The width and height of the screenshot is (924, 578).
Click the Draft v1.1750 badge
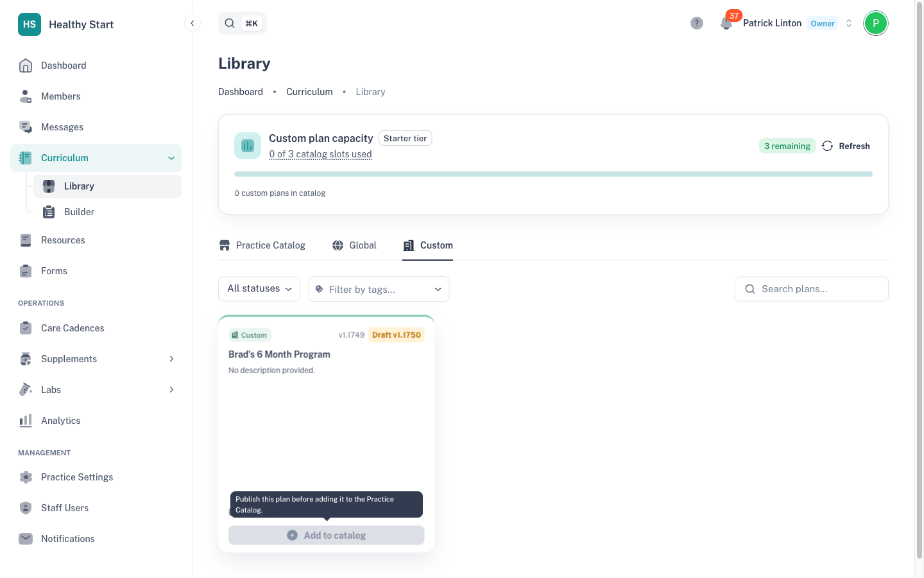[397, 335]
